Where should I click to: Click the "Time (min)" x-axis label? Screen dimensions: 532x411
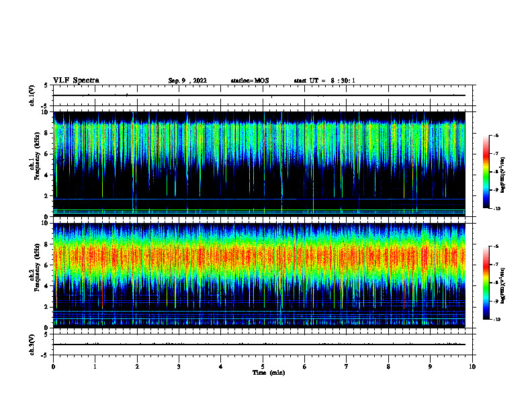tap(269, 373)
